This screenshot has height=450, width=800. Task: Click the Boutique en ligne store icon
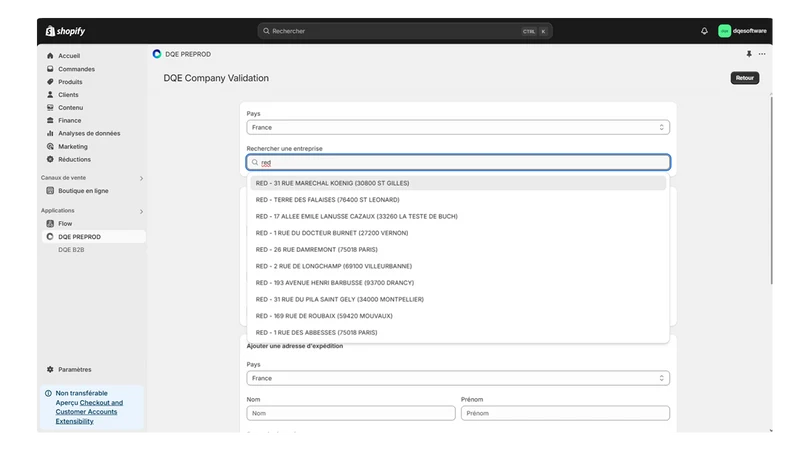(x=50, y=191)
